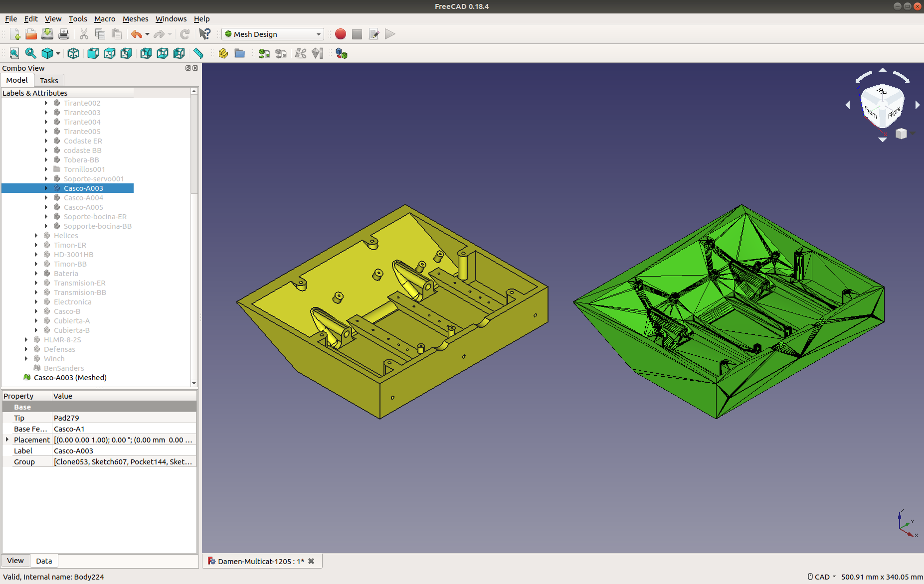Open the File menu

click(x=11, y=19)
